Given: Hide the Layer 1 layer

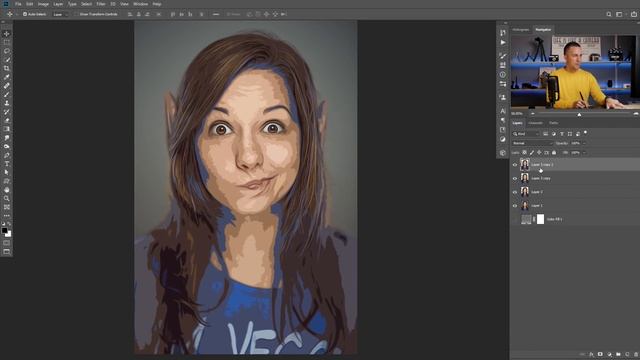Looking at the screenshot, I should (515, 206).
